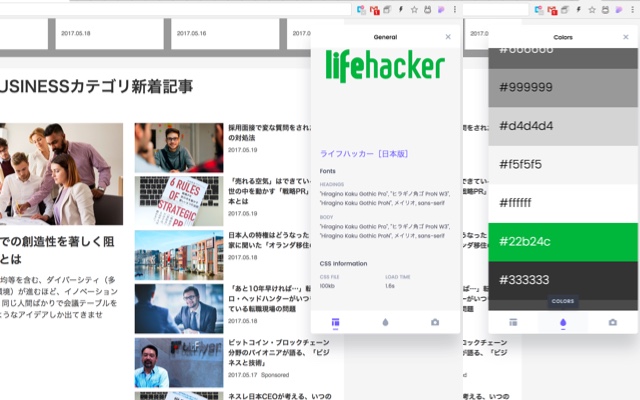Open the job interview article thumbnail with smiling man
Screen dimensions: 640x400
coord(179,148)
